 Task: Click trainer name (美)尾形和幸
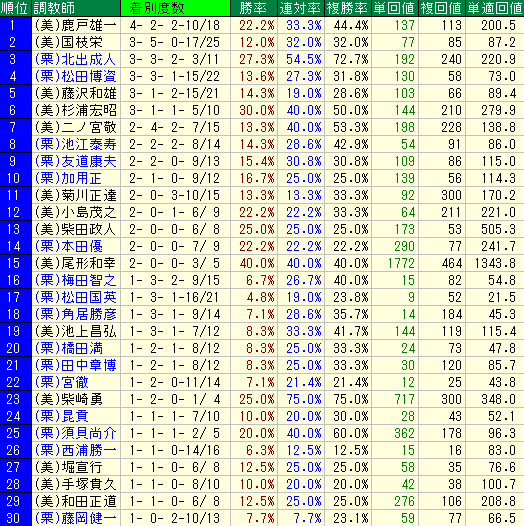pyautogui.click(x=75, y=263)
